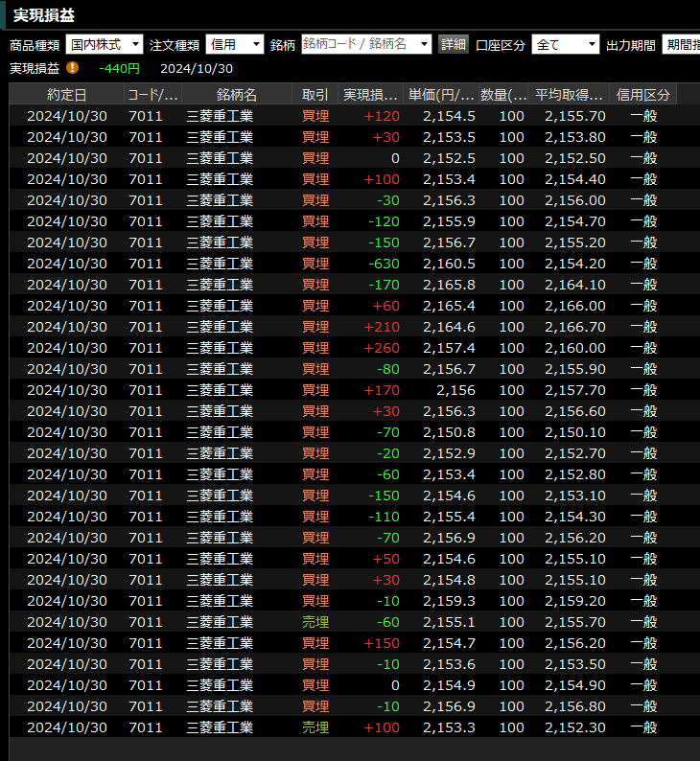Sort by the 平均取得... column header

[x=569, y=94]
